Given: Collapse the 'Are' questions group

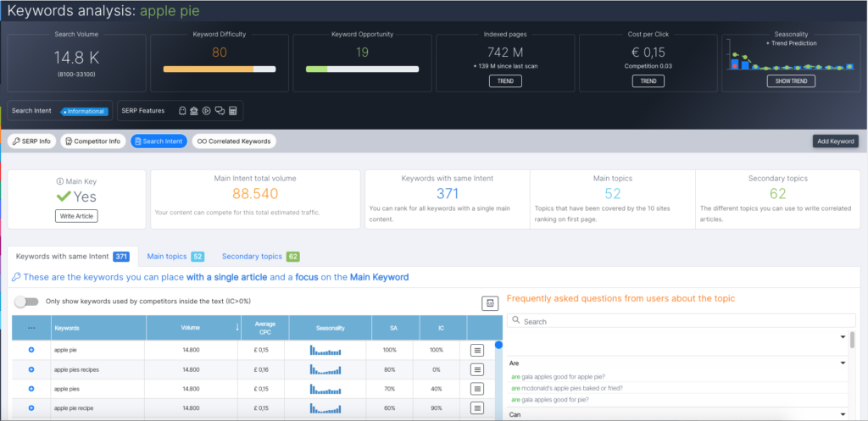Looking at the screenshot, I should pyautogui.click(x=843, y=363).
